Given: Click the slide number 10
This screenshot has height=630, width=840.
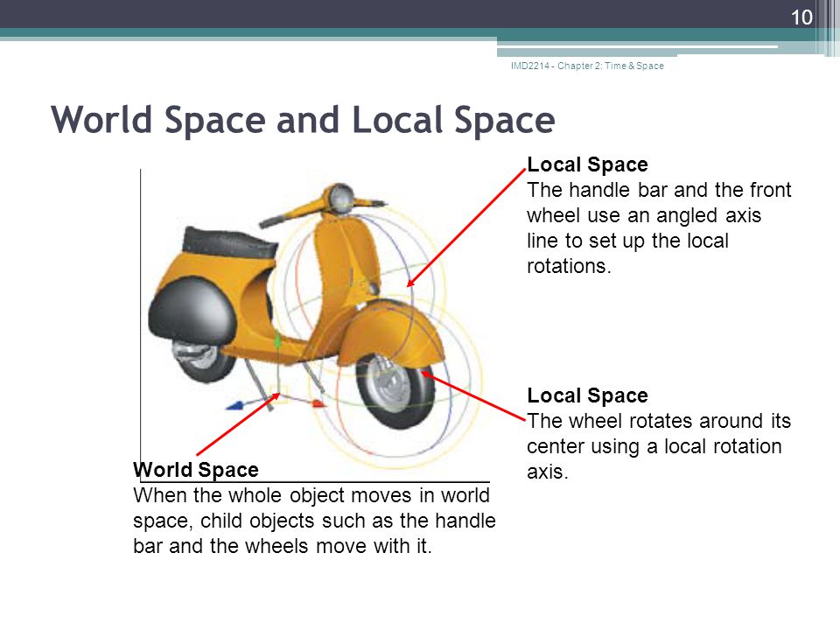Looking at the screenshot, I should pos(801,17).
